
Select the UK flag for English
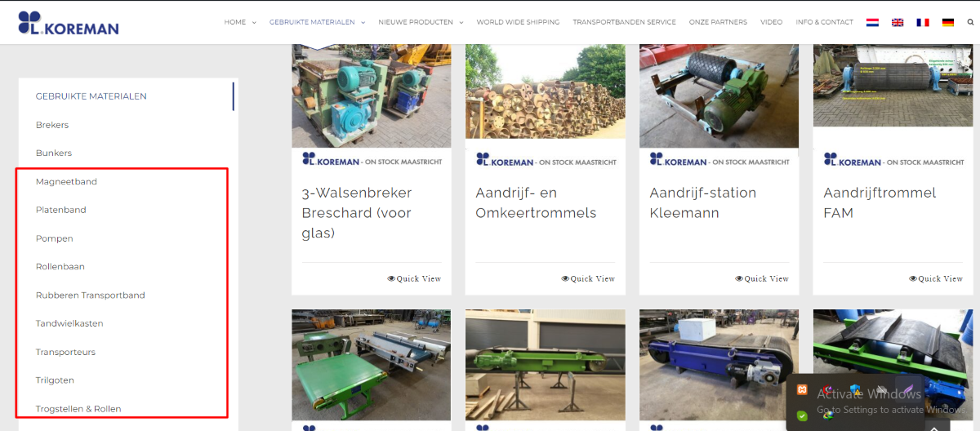pyautogui.click(x=898, y=22)
